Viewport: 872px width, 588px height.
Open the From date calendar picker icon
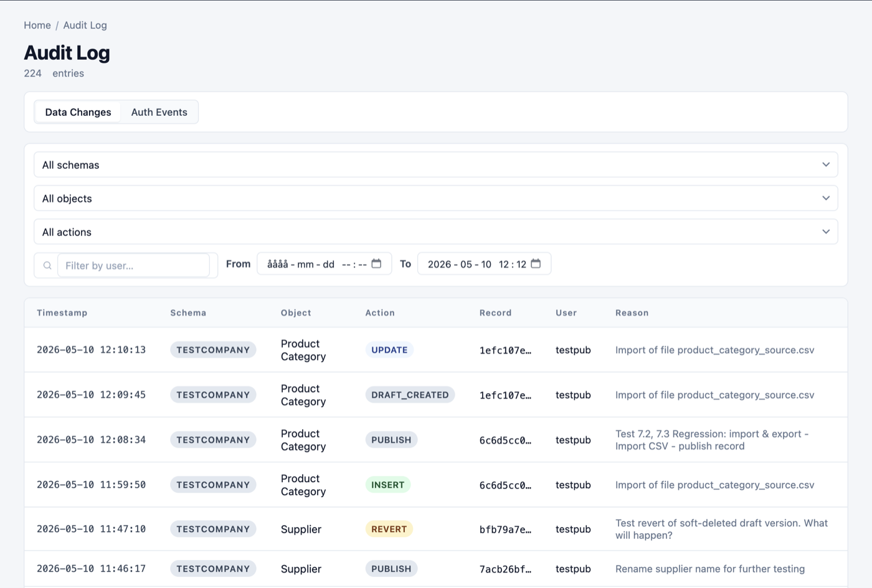(x=376, y=263)
